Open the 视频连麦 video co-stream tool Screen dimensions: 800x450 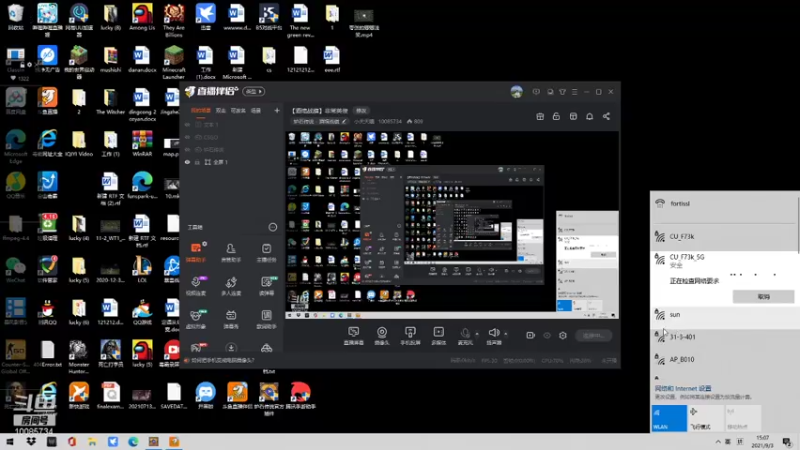[x=196, y=286]
